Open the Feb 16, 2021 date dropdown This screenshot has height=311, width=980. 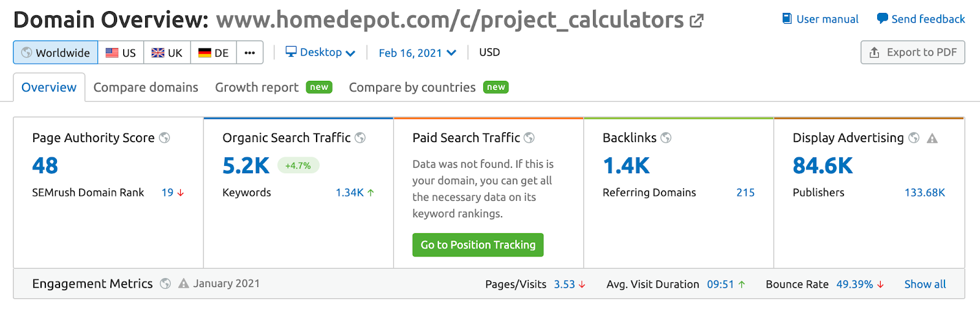pyautogui.click(x=417, y=53)
